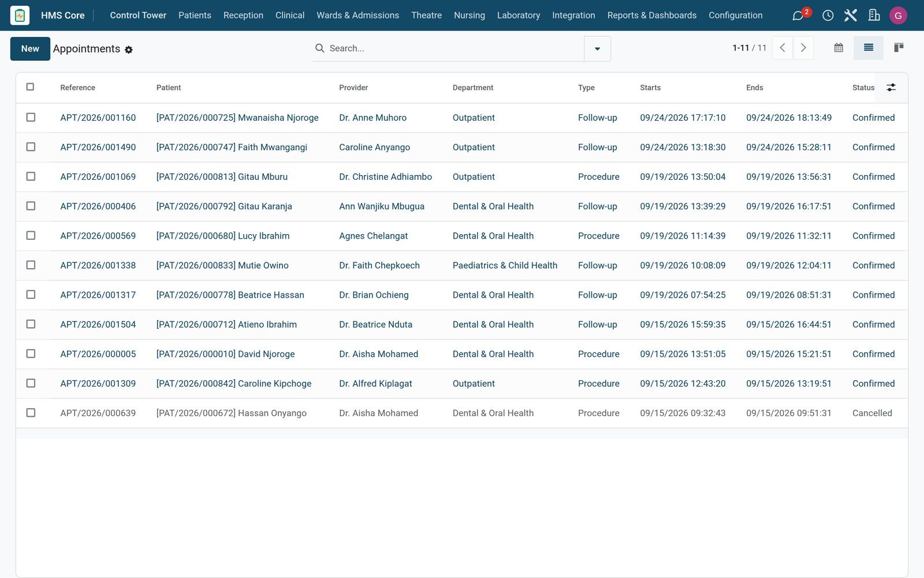Switch to kanban view
The width and height of the screenshot is (924, 578).
[899, 48]
